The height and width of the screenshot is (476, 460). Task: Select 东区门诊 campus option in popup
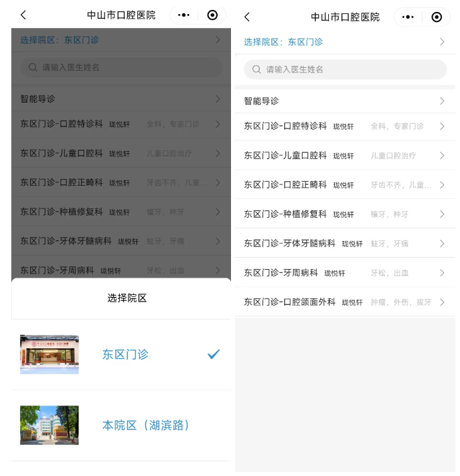point(125,354)
